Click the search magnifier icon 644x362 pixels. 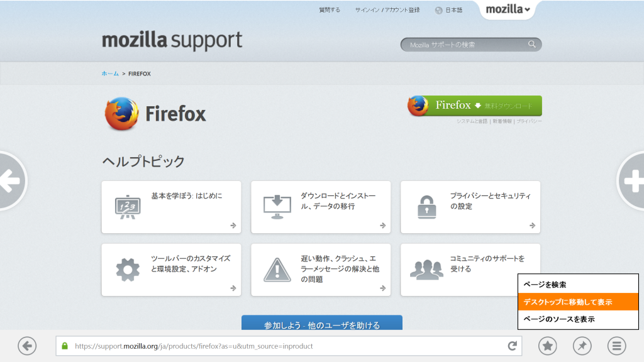[x=532, y=45]
